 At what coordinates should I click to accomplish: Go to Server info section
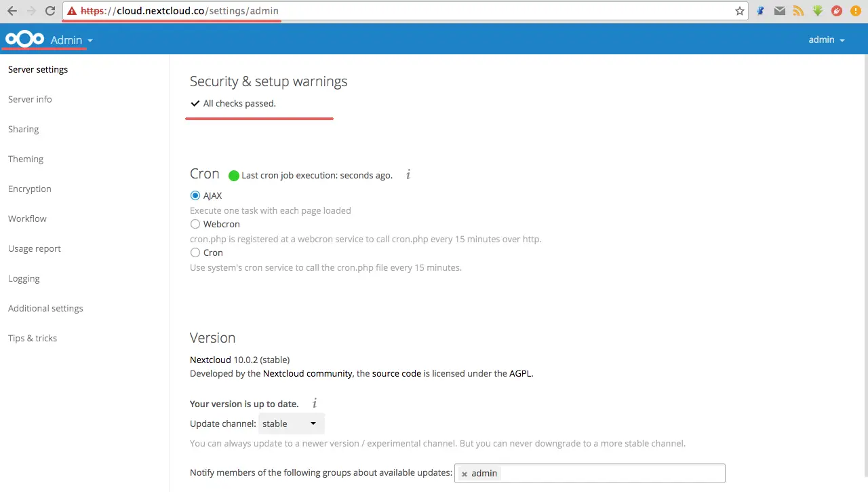(30, 99)
